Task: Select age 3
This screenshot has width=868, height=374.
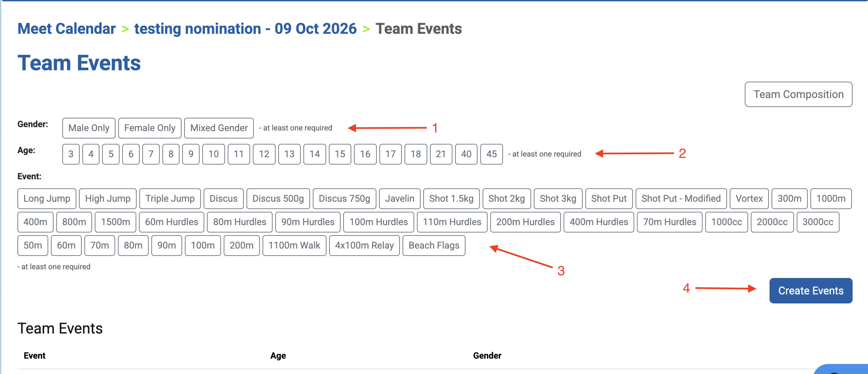Action: (71, 154)
